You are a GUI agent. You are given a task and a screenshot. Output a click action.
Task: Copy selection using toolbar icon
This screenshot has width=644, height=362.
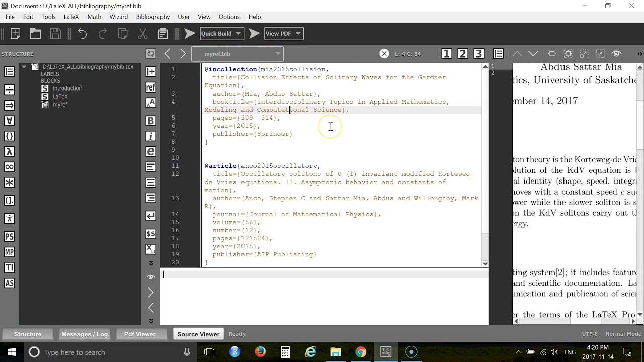pyautogui.click(x=123, y=34)
